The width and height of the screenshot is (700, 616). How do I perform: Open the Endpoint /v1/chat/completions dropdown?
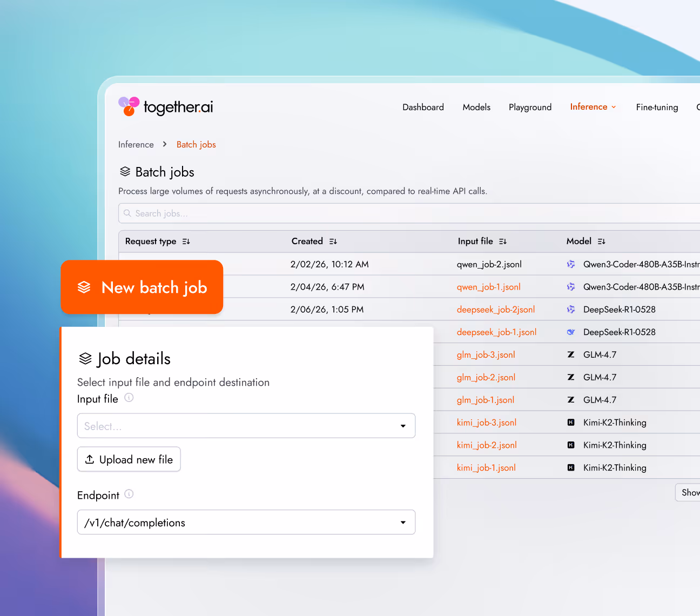pyautogui.click(x=246, y=523)
